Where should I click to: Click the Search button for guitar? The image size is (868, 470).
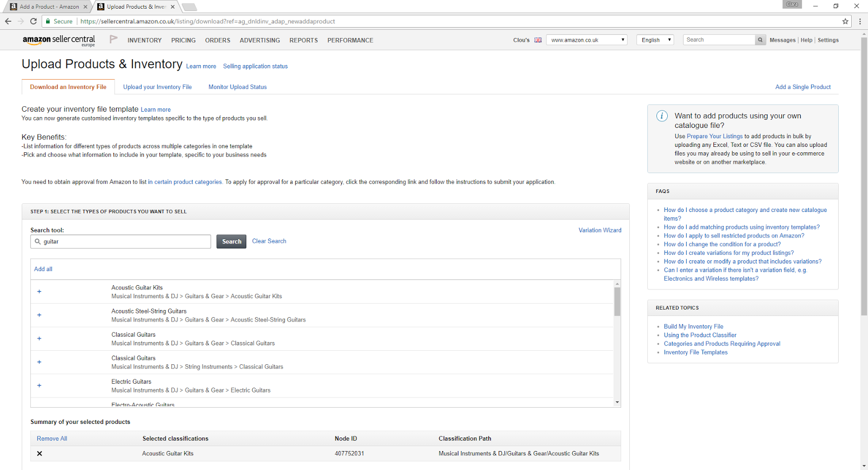pyautogui.click(x=232, y=242)
